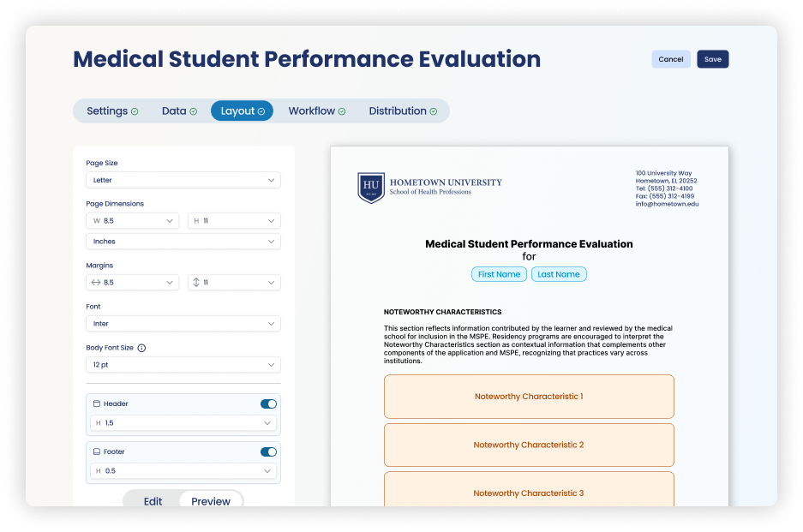Click the checkmark icon next to Distribution
The image size is (803, 532).
click(x=433, y=111)
